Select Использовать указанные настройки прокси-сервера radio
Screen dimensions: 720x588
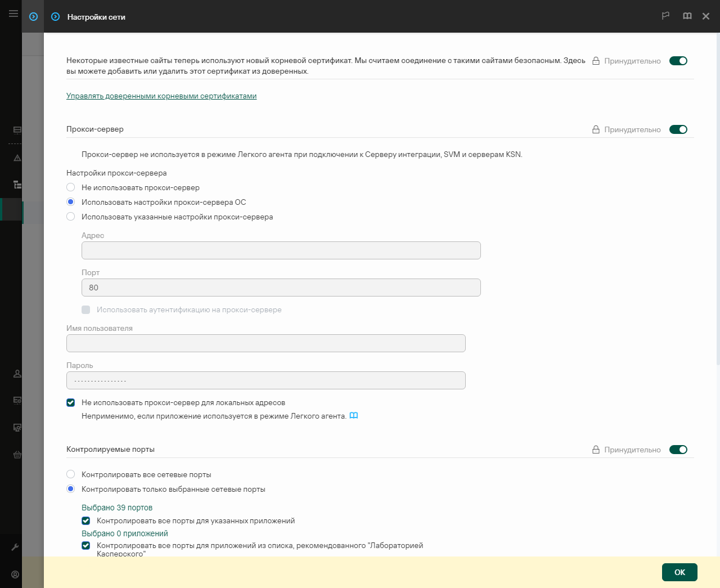coord(71,217)
